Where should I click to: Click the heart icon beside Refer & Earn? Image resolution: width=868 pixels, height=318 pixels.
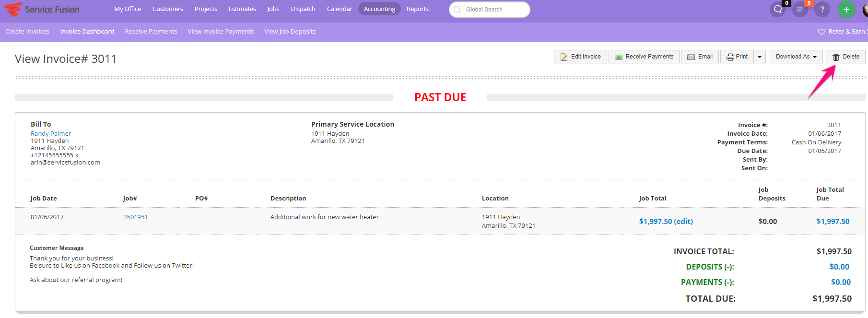[x=821, y=32]
